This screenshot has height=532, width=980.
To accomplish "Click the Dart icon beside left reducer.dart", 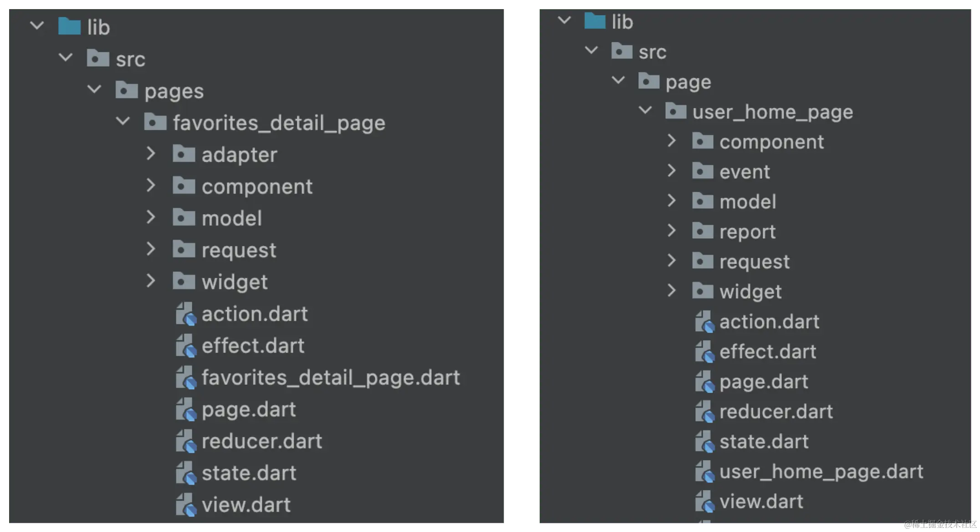I will tap(186, 441).
